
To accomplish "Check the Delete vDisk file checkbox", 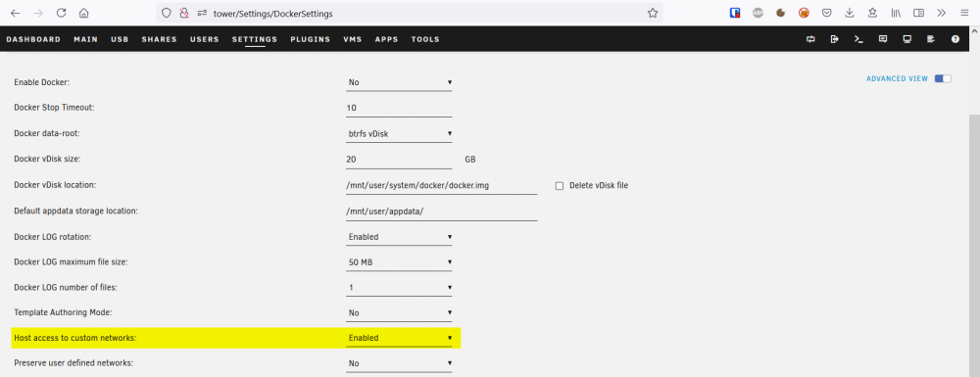I will (560, 185).
